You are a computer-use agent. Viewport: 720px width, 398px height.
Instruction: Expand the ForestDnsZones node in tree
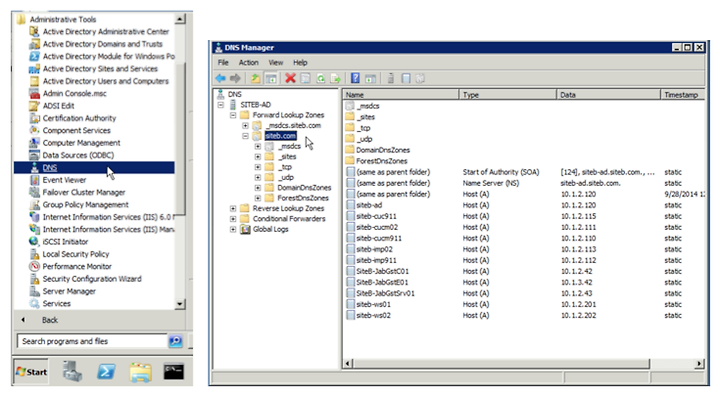pyautogui.click(x=258, y=198)
